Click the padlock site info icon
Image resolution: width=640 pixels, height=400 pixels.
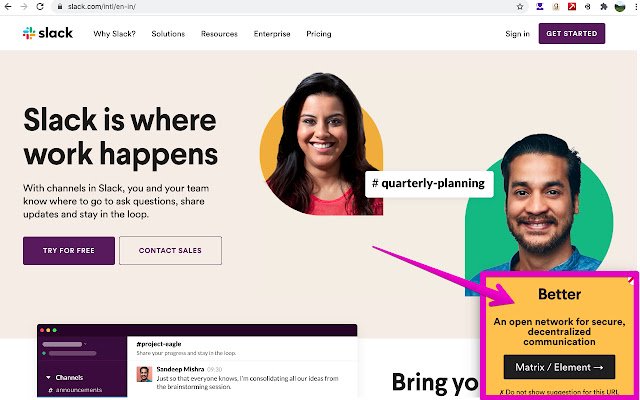pyautogui.click(x=60, y=7)
